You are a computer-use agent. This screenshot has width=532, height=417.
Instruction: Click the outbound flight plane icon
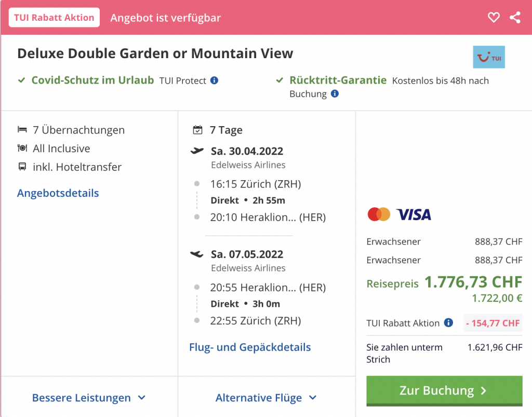(x=197, y=151)
